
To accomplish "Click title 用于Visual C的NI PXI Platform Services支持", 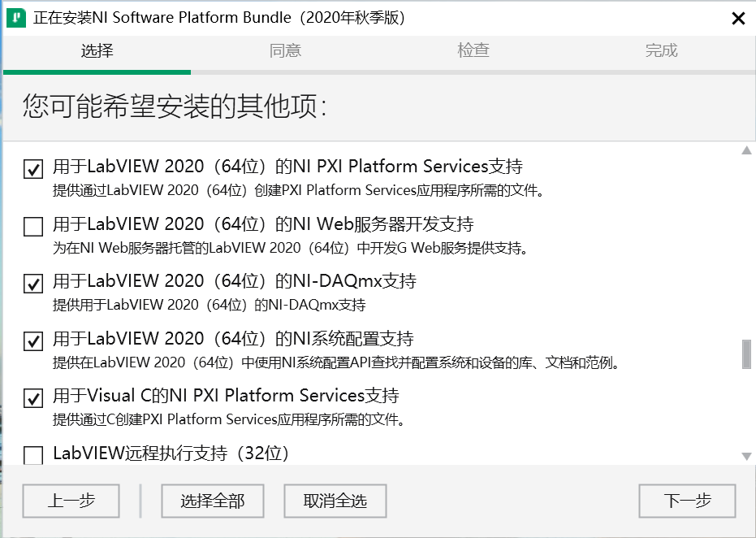I will pos(226,396).
